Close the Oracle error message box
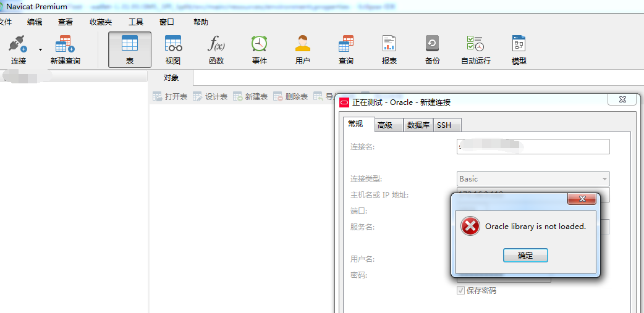The image size is (644, 313). 582,199
